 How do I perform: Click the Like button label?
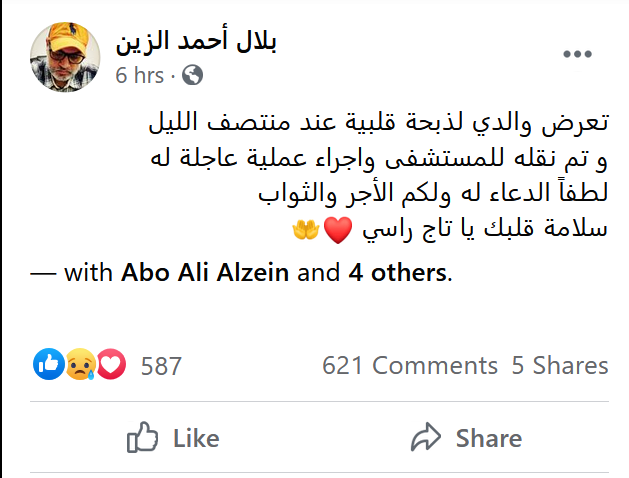(196, 438)
